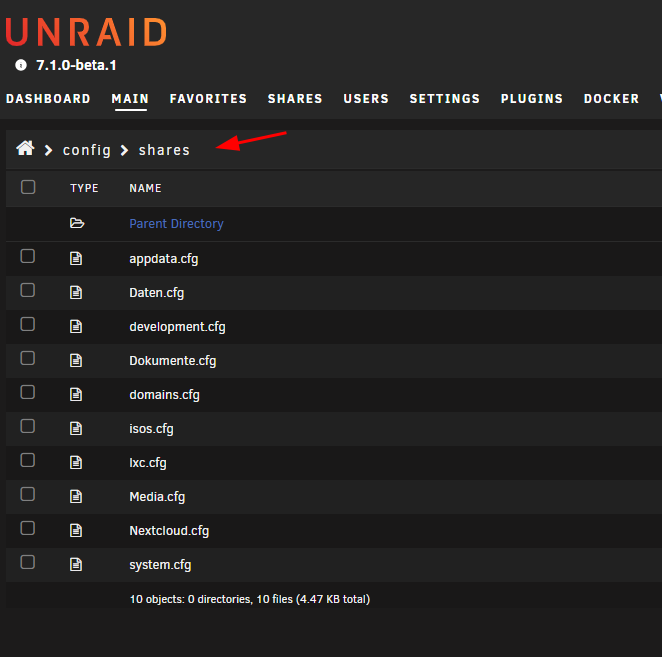The image size is (662, 657).
Task: Open the Settings tab
Action: [x=445, y=98]
